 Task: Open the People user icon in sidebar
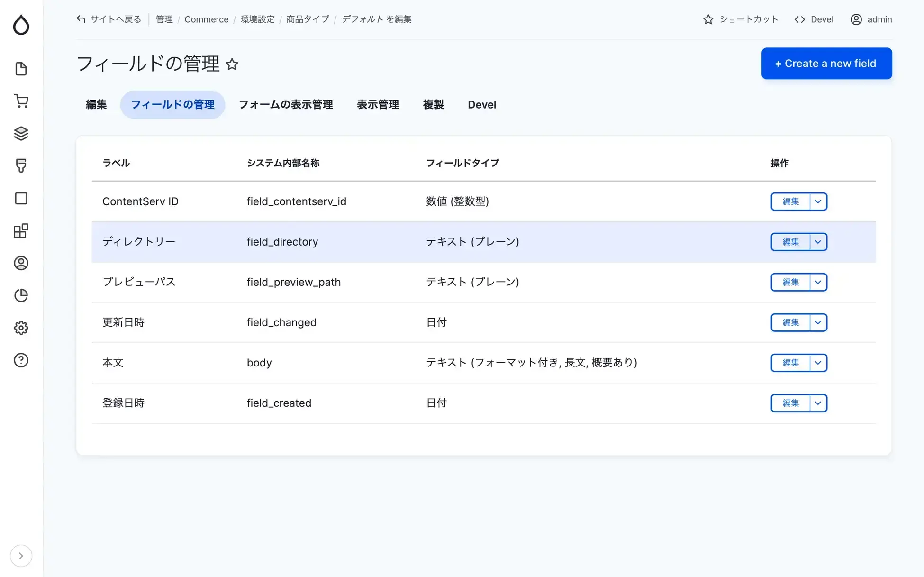[x=21, y=263]
